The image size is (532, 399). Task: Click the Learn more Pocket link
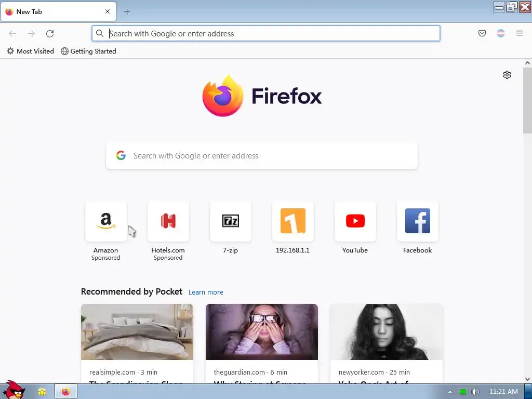point(206,292)
